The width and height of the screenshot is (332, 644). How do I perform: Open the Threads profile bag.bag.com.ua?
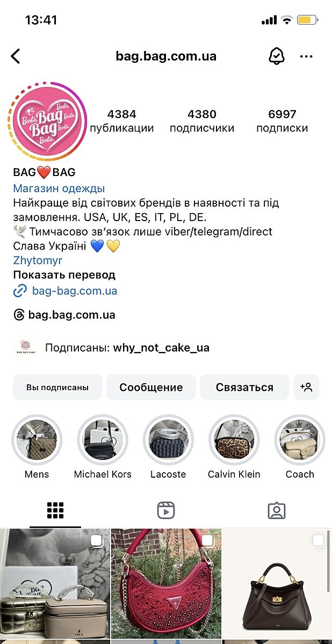(x=64, y=314)
